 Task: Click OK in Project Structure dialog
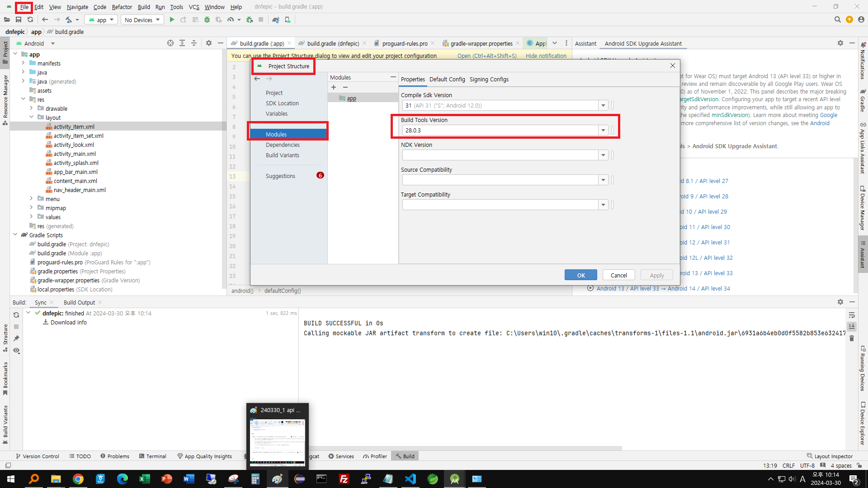pos(580,275)
